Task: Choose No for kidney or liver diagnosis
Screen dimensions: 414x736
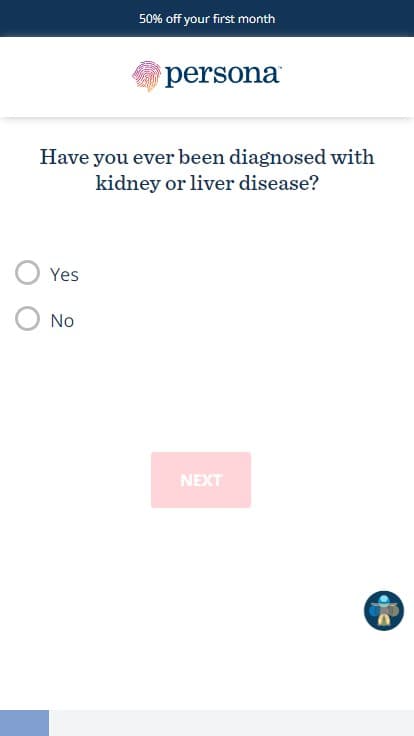Action: tap(27, 319)
